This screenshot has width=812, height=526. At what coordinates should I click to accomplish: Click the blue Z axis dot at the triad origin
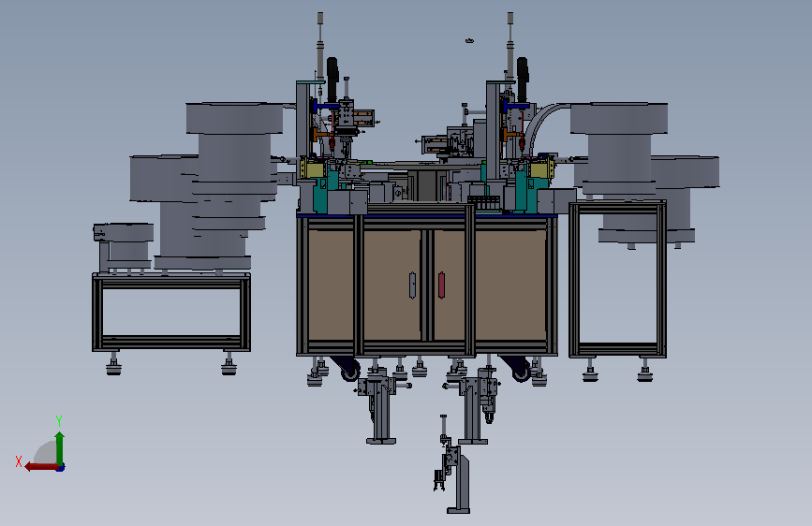point(61,467)
